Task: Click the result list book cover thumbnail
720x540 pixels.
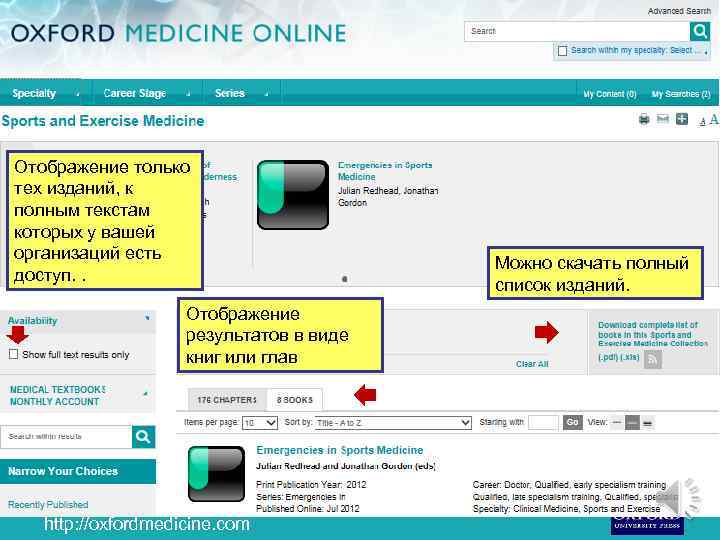Action: tap(216, 473)
